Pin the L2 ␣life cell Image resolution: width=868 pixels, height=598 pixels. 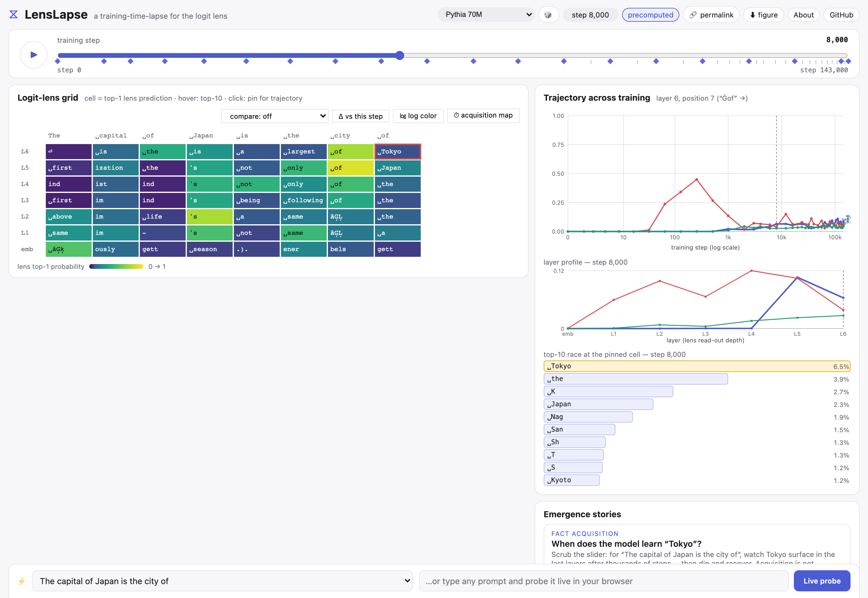(x=162, y=217)
